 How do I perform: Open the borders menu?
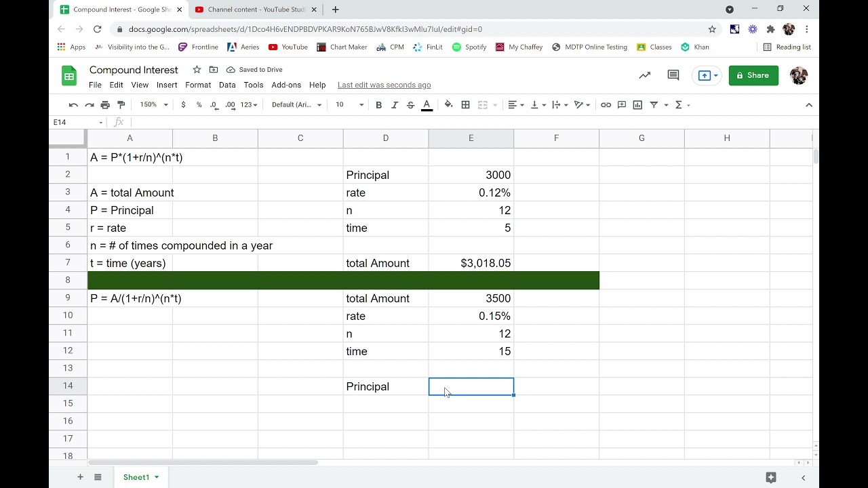[465, 104]
